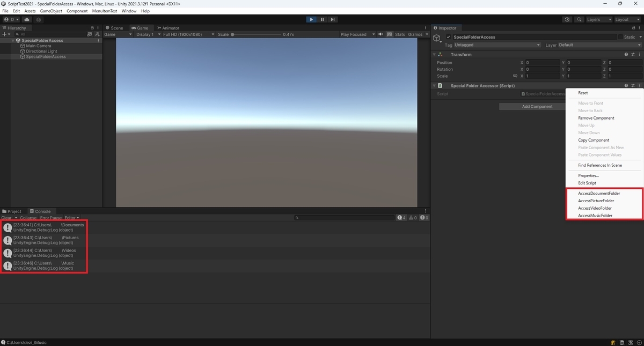The height and width of the screenshot is (346, 644).
Task: Mute audio in Game view
Action: pyautogui.click(x=380, y=34)
